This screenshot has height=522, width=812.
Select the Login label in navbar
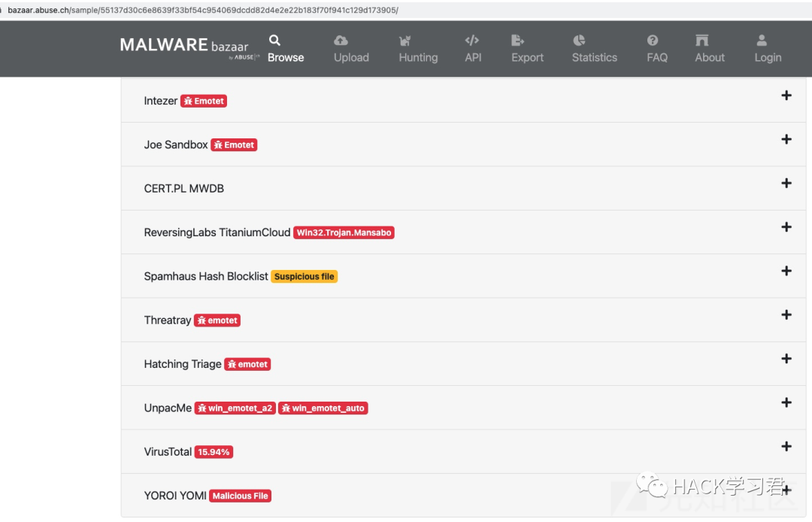click(x=768, y=57)
